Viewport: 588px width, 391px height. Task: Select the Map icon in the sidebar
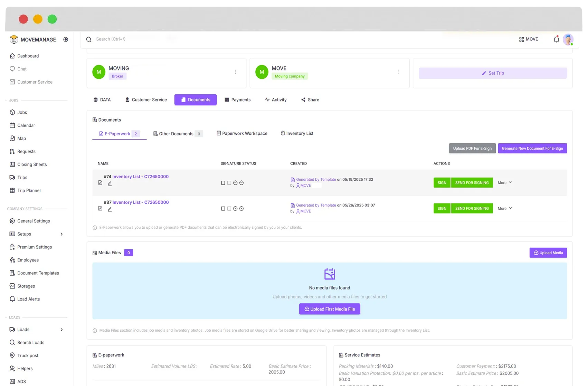[x=12, y=138]
